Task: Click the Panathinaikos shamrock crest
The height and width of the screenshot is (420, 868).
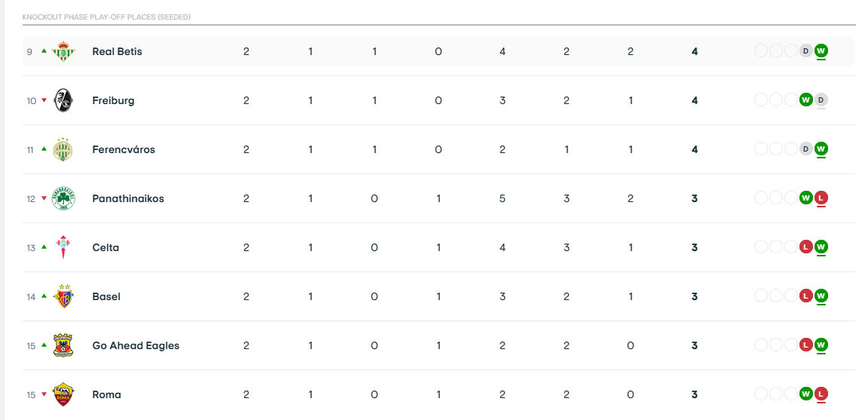Action: pyautogui.click(x=63, y=198)
